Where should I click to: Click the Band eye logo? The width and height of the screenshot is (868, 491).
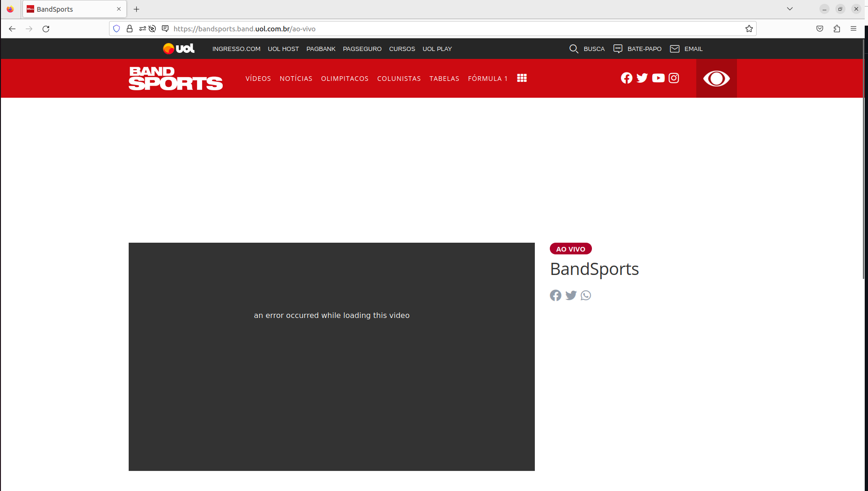(716, 78)
